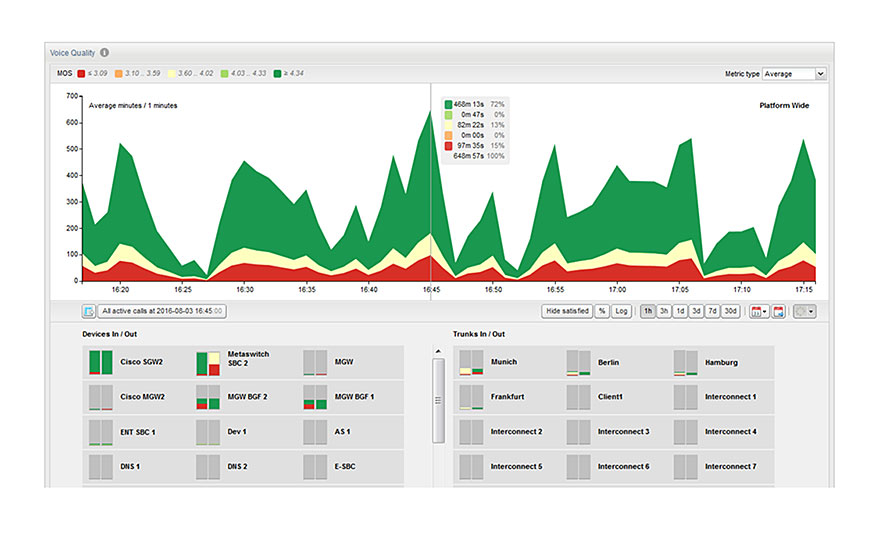Select the 3d time range
The width and height of the screenshot is (880, 533).
click(x=696, y=311)
